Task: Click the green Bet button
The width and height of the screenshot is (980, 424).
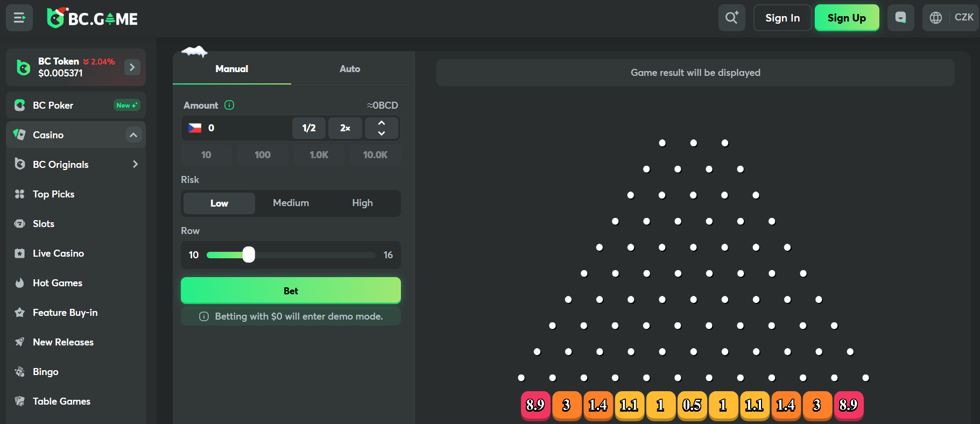Action: point(291,291)
